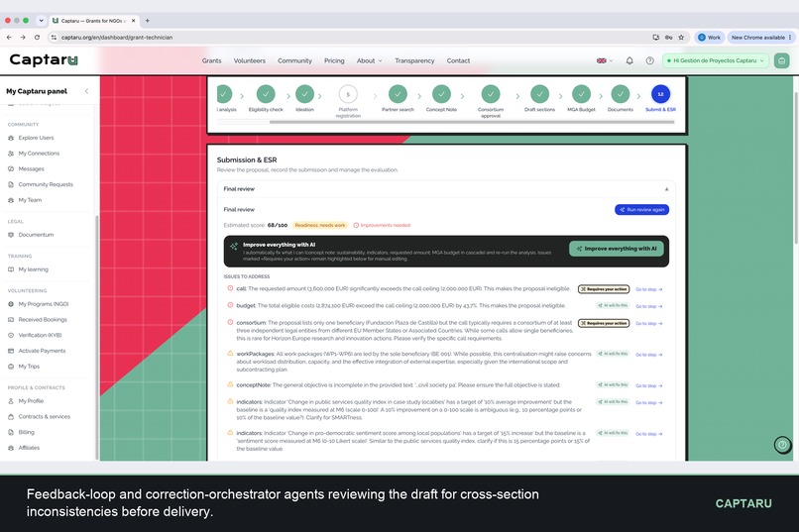This screenshot has width=799, height=532.
Task: Click the Billing sidebar icon
Action: (x=11, y=432)
